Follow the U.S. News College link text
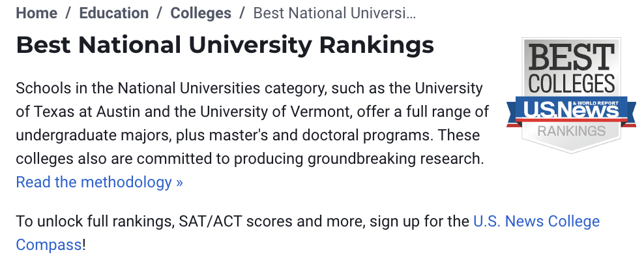The height and width of the screenshot is (265, 644). coord(536,221)
